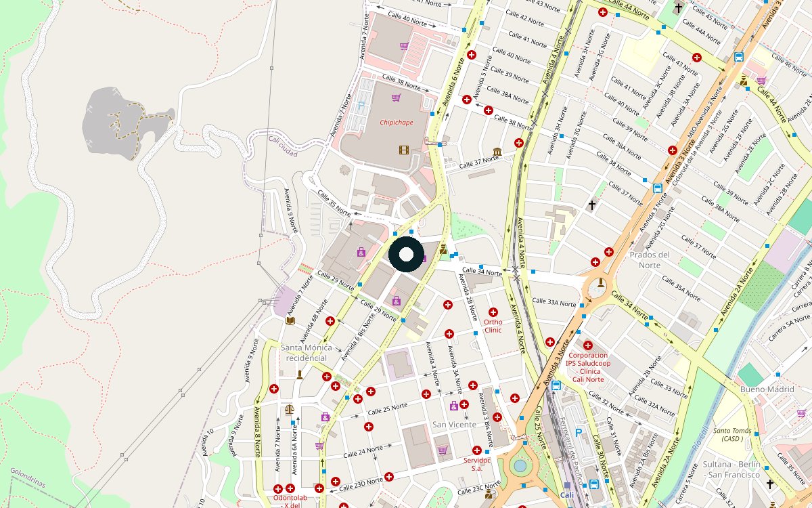The image size is (812, 508).
Task: Click the police officer icon on Calle 44 Norte
Action: click(x=744, y=81)
